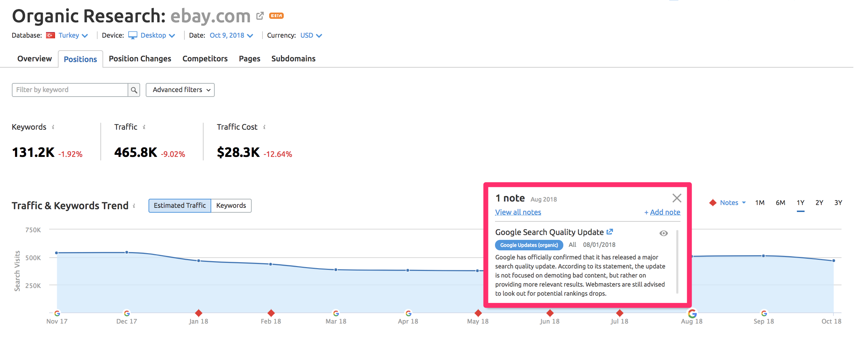Select the Positions tab
This screenshot has width=868, height=341.
tap(80, 59)
